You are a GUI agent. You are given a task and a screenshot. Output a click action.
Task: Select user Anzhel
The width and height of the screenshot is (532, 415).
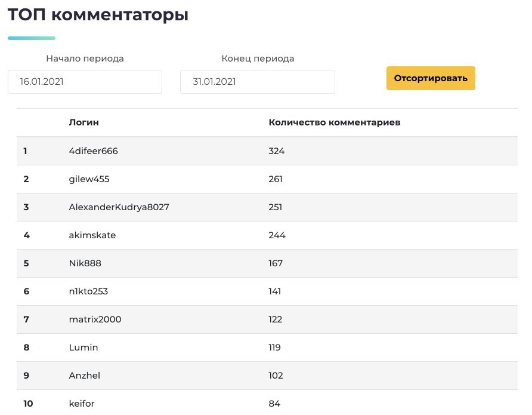pos(85,375)
